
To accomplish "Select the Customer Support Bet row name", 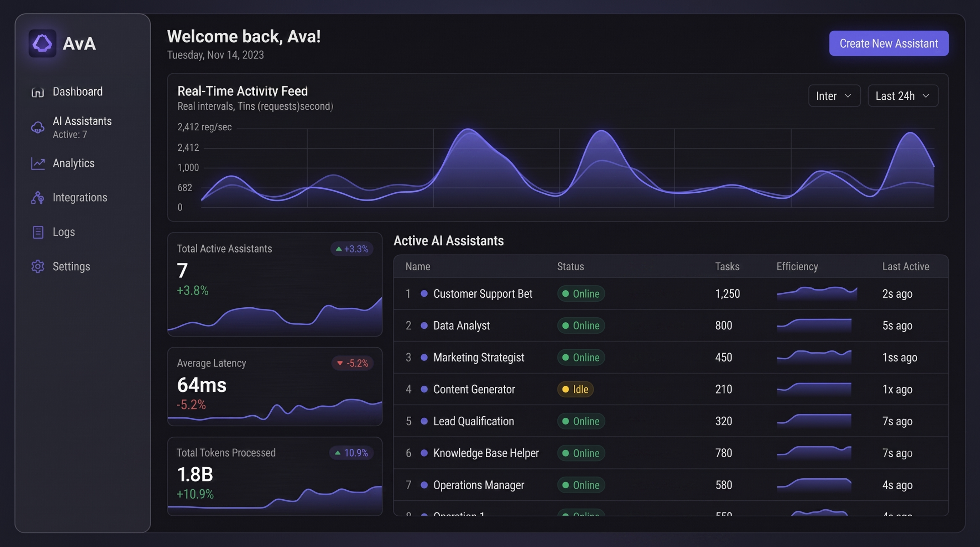I will click(x=483, y=294).
